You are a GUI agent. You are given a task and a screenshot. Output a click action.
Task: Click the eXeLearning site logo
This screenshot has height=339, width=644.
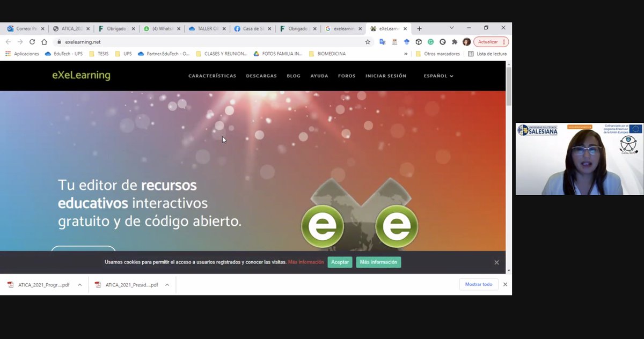81,76
